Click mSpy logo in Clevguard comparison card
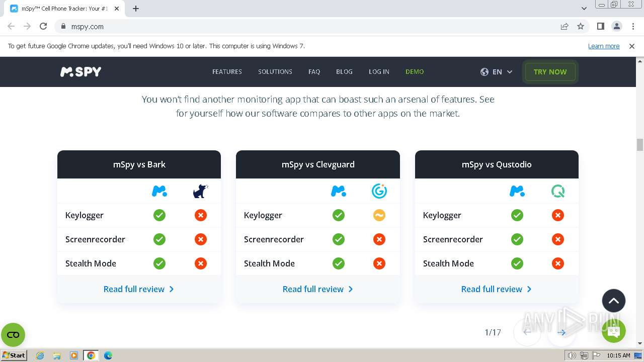The width and height of the screenshot is (644, 362). click(339, 191)
